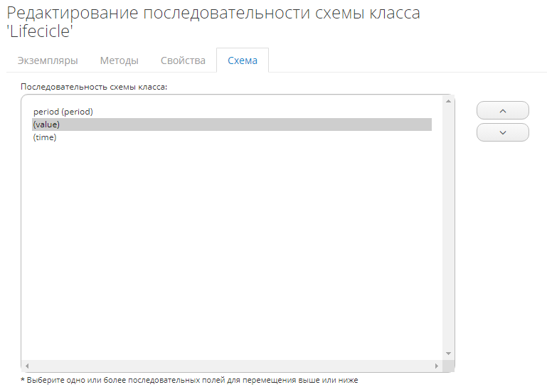Select the 'period (period)' list entry
Image resolution: width=547 pixels, height=392 pixels.
[x=63, y=112]
